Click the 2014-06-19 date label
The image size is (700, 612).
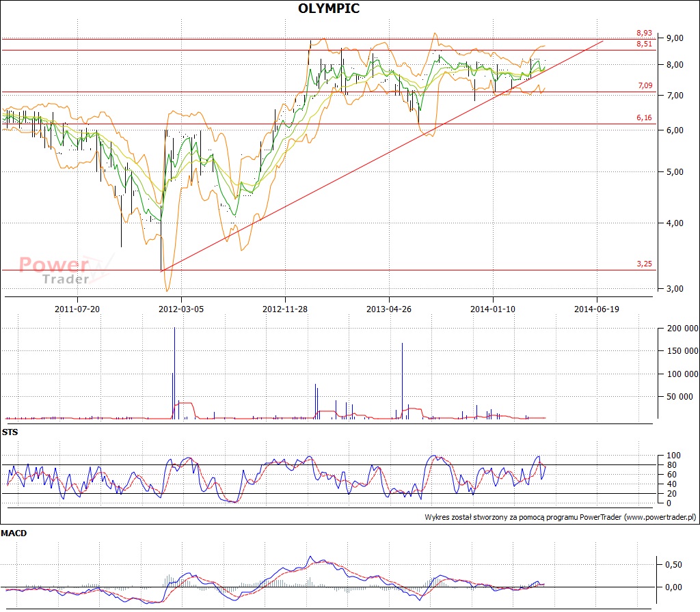pyautogui.click(x=596, y=309)
